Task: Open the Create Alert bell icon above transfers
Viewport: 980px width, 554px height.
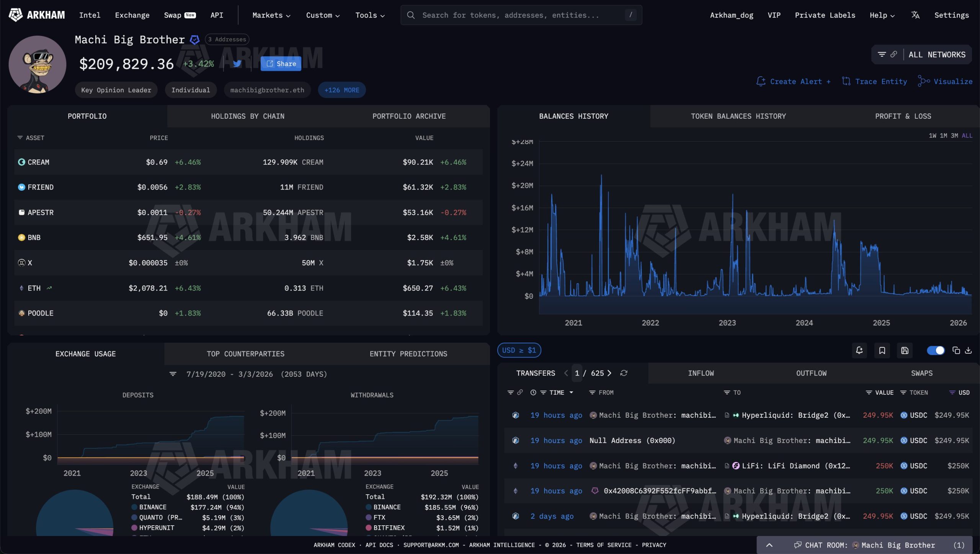Action: [x=859, y=350]
